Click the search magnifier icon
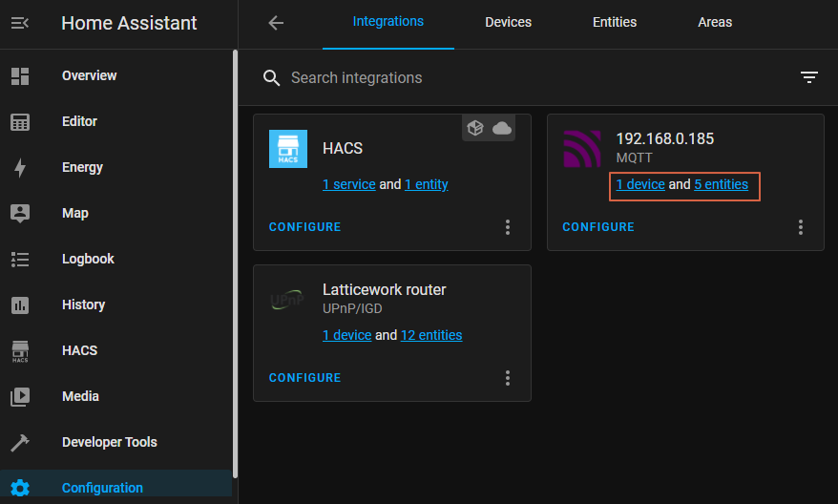The width and height of the screenshot is (838, 504). pyautogui.click(x=271, y=78)
